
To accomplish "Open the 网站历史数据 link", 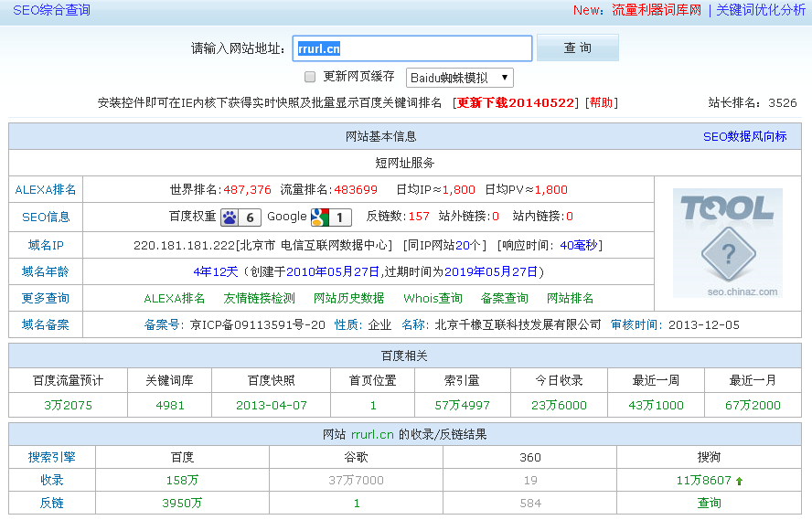I will coord(348,298).
